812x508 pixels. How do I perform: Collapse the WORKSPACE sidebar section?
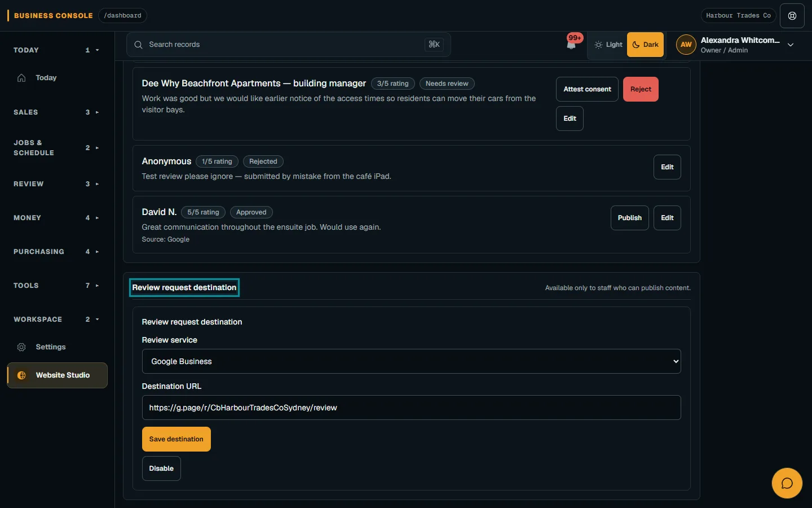56,319
